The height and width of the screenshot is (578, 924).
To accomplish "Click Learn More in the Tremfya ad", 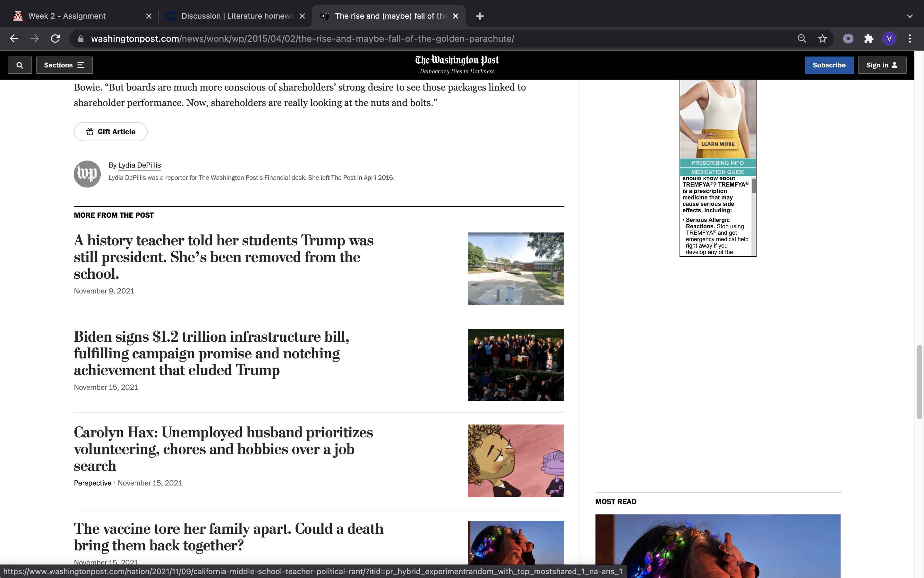I will tap(718, 144).
